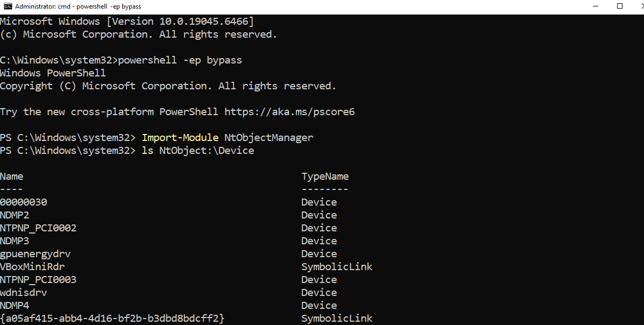Screen dimensions: 644x325
Task: Select the VBoxMiniRdr entry
Action: pyautogui.click(x=33, y=267)
